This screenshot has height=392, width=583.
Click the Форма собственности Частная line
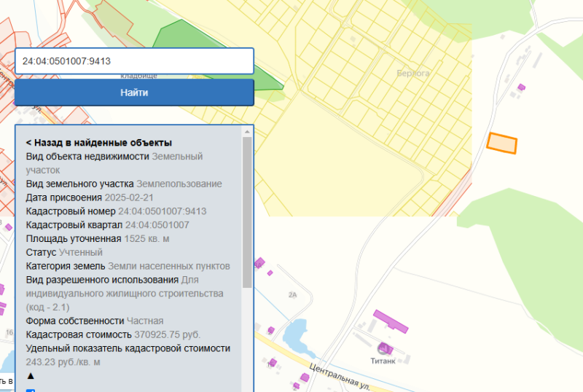[95, 321]
